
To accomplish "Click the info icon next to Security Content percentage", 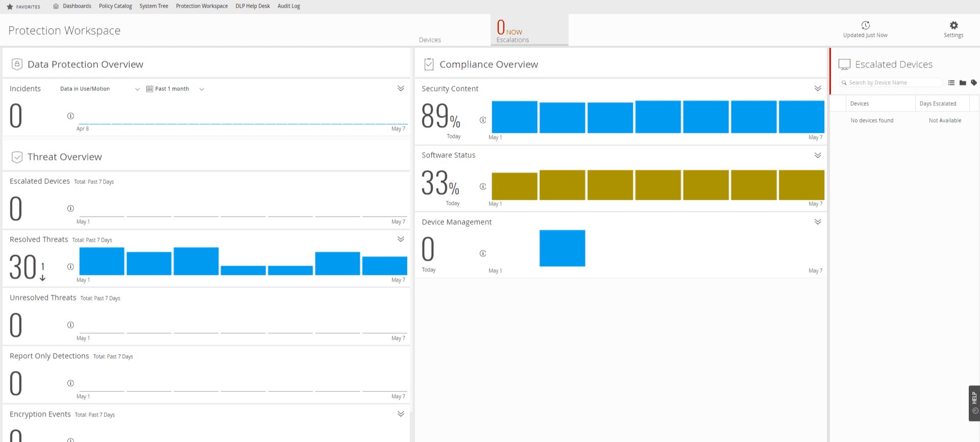I will pos(483,120).
